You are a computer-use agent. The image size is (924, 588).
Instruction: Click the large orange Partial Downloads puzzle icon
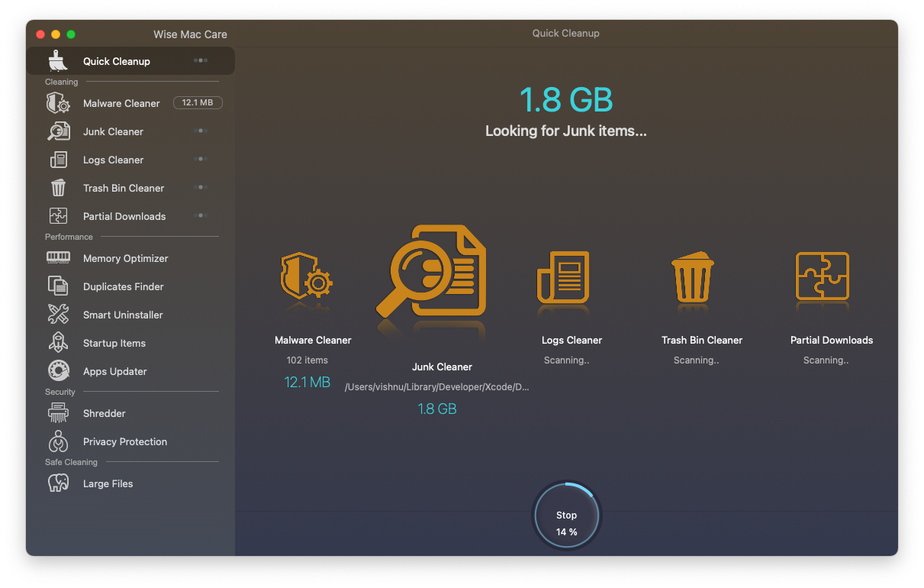[x=823, y=276]
